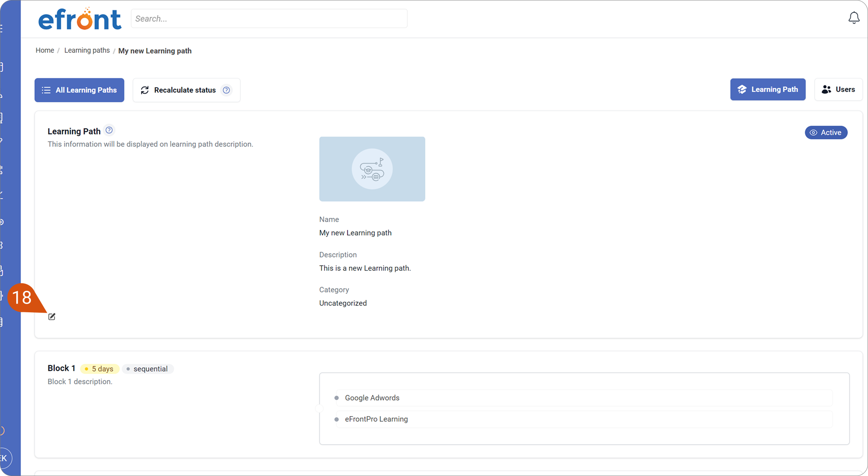Open help icon beside Learning Path heading
Screen dimensions: 868x476
coord(109,130)
